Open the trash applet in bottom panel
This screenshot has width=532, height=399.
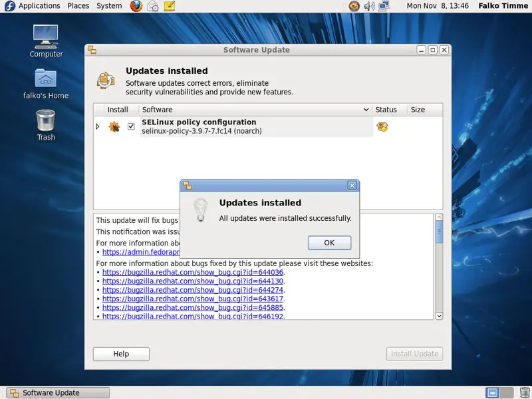525,392
